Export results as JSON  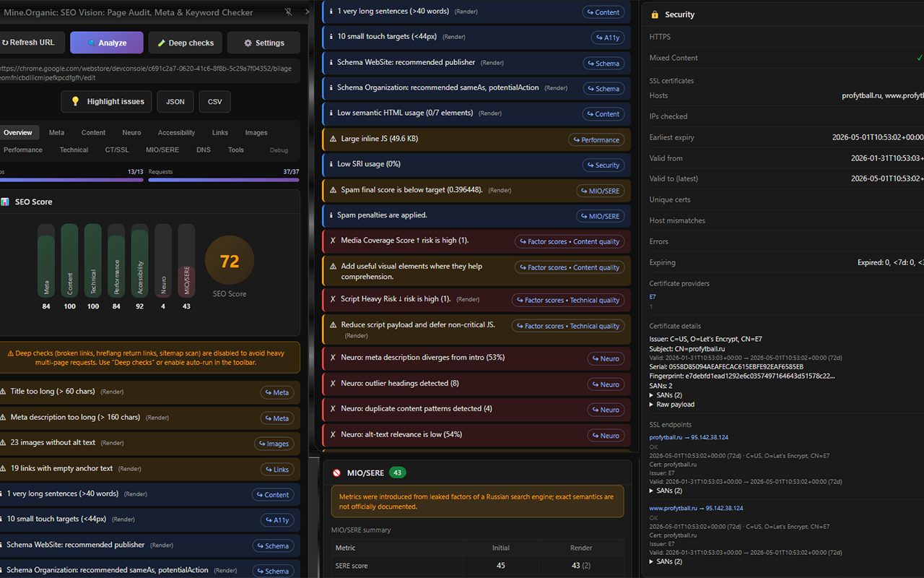point(175,102)
